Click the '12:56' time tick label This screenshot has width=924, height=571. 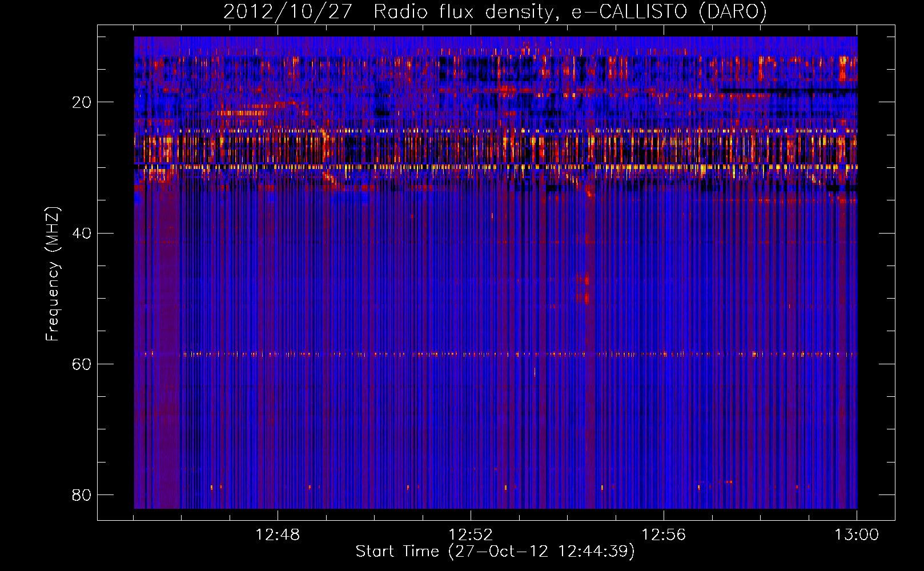pyautogui.click(x=664, y=535)
